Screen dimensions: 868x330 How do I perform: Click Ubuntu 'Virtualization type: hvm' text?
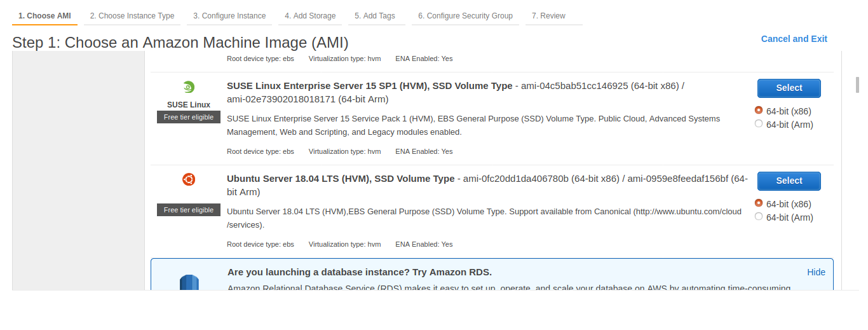coord(344,244)
